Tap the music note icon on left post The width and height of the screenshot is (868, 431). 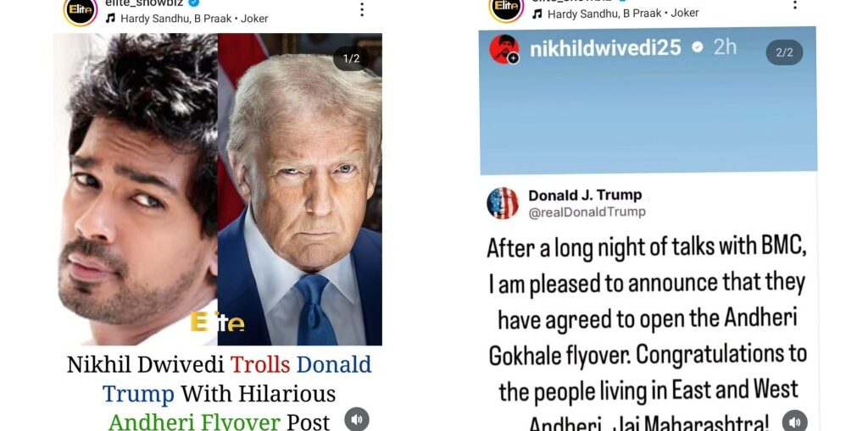[x=110, y=19]
